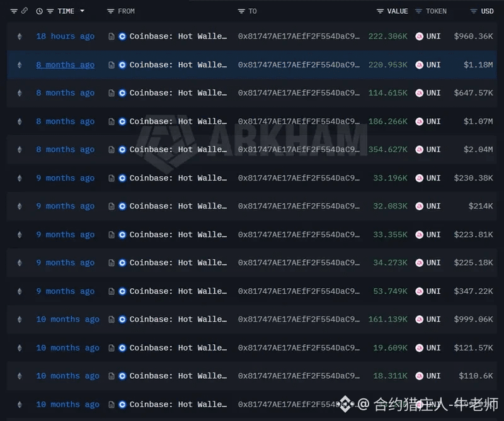Click the '18 hours ago' transaction link

click(x=66, y=36)
